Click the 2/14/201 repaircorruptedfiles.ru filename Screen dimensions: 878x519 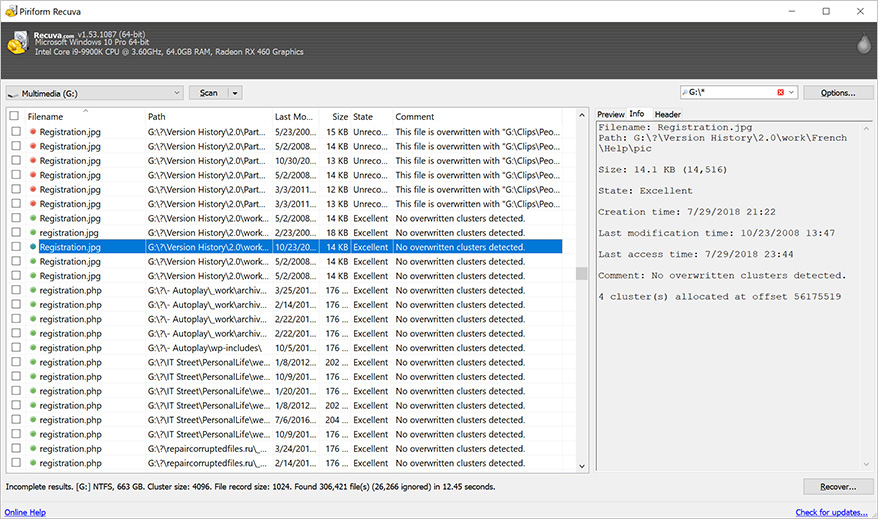pos(71,463)
